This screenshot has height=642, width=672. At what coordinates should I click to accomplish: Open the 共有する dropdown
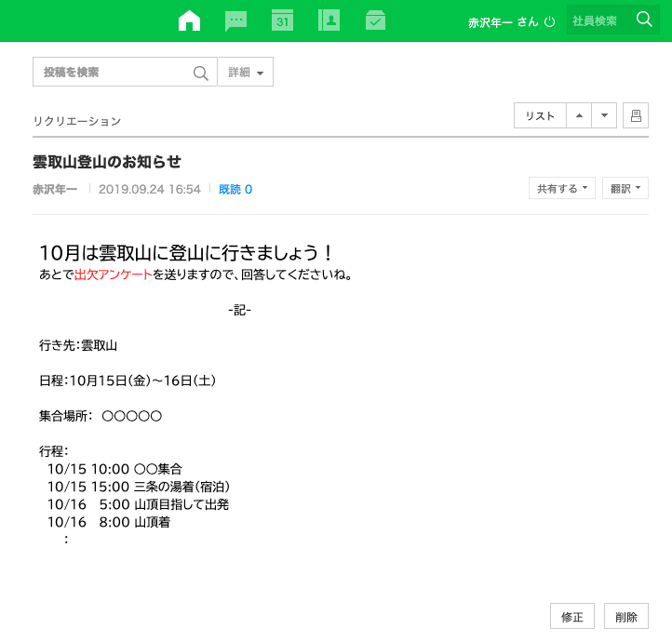pyautogui.click(x=562, y=188)
